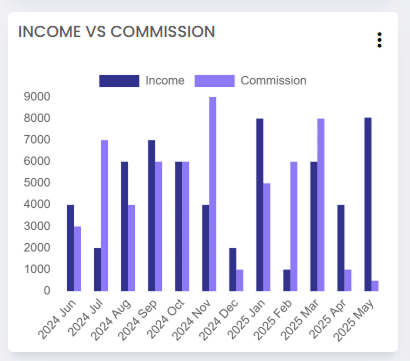Click the 2025 Jan Income bar
The width and height of the screenshot is (410, 361).
coord(260,205)
